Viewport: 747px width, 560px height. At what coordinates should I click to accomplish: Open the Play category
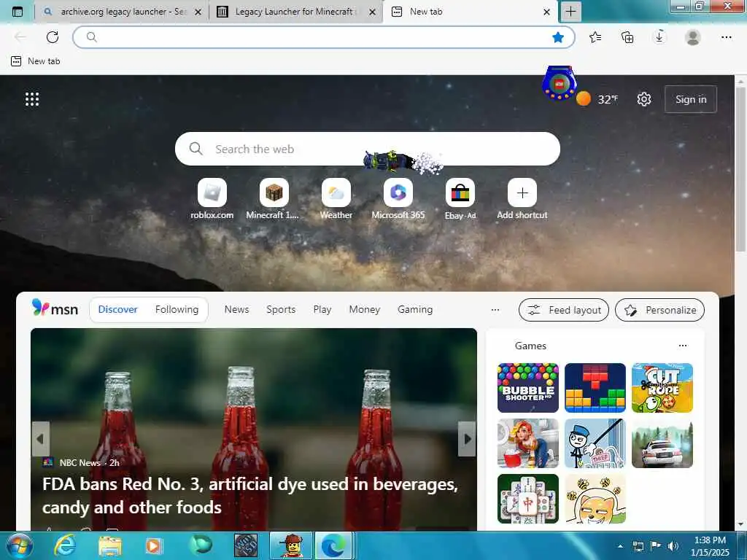click(x=322, y=309)
